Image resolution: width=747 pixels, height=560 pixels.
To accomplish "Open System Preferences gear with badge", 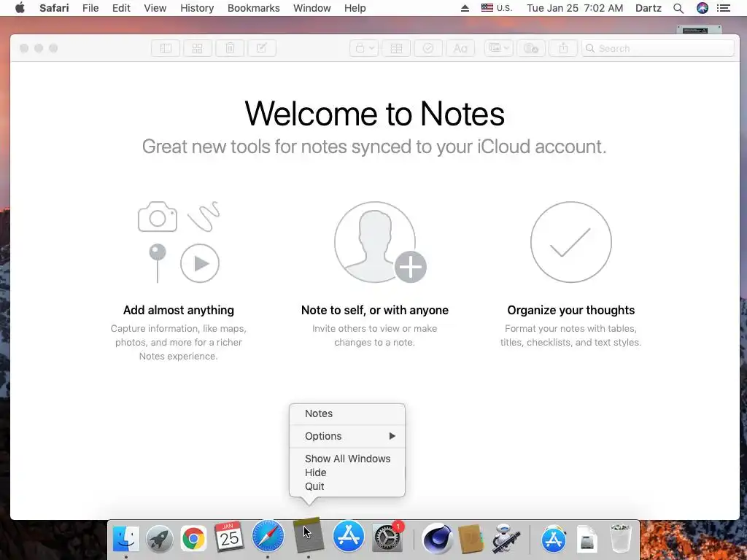I will [x=387, y=537].
